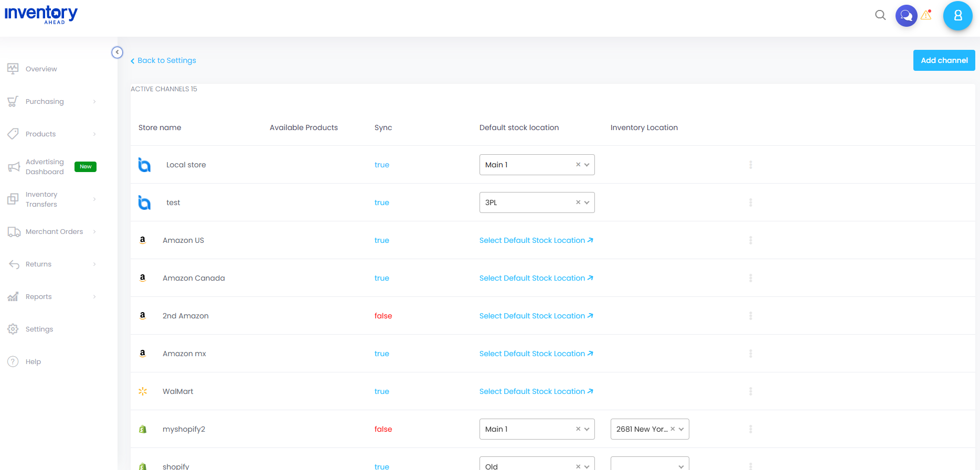Select default stock location for Amazon mx

click(x=536, y=354)
